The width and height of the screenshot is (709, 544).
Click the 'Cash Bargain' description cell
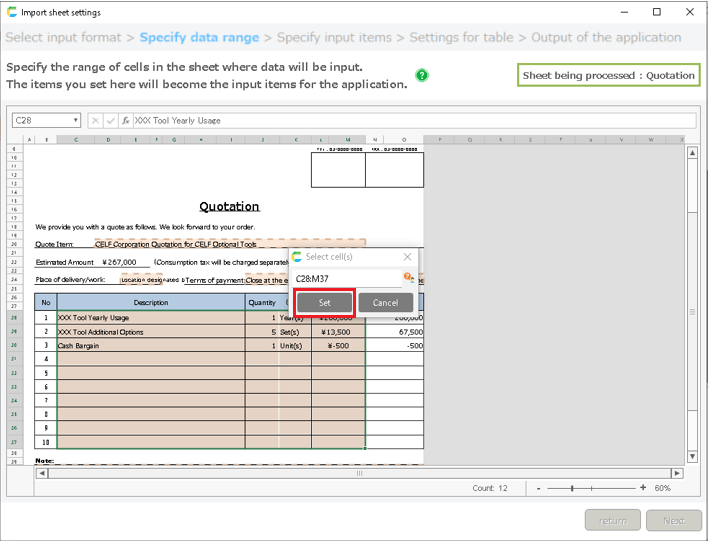[150, 345]
